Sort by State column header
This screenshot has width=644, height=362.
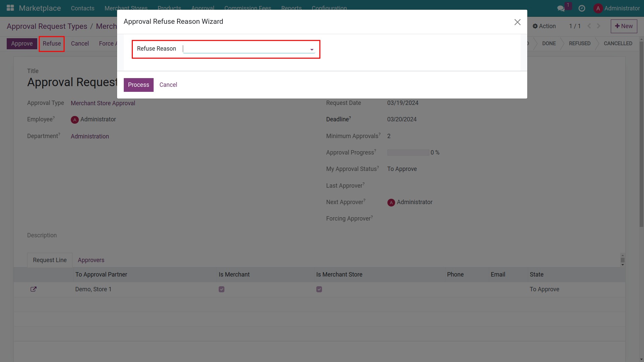coord(536,275)
